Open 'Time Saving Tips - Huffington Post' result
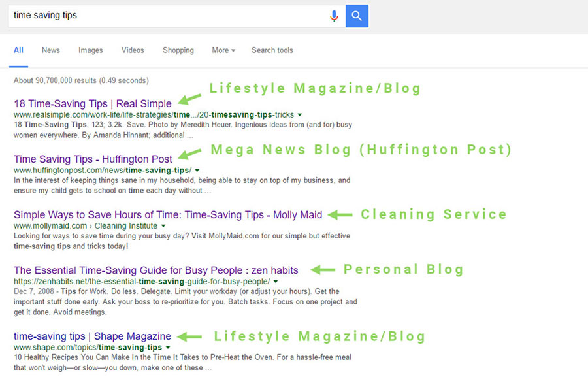The width and height of the screenshot is (588, 377). [93, 159]
